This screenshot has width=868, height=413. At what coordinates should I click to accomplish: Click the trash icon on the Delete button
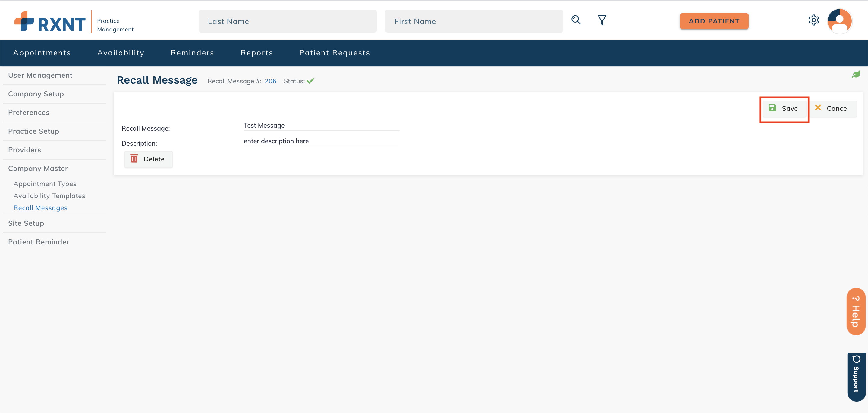(134, 159)
